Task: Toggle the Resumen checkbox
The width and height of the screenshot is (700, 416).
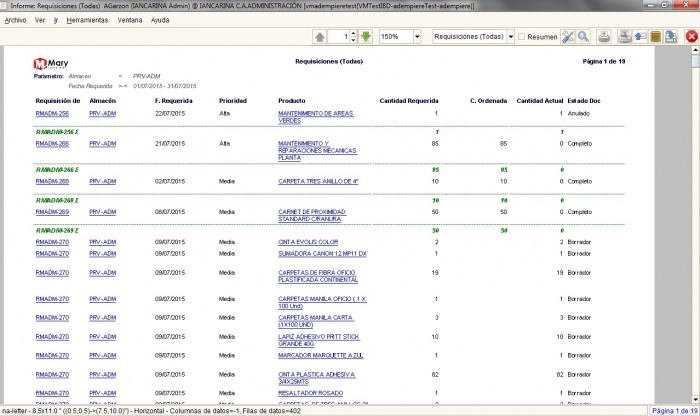Action: pos(521,37)
